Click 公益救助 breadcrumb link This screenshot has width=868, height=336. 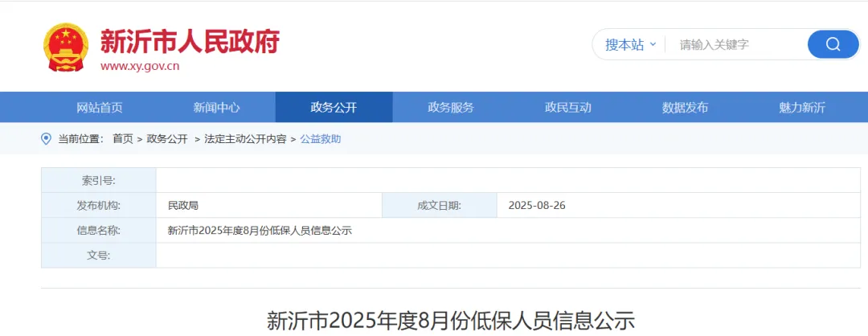point(321,140)
